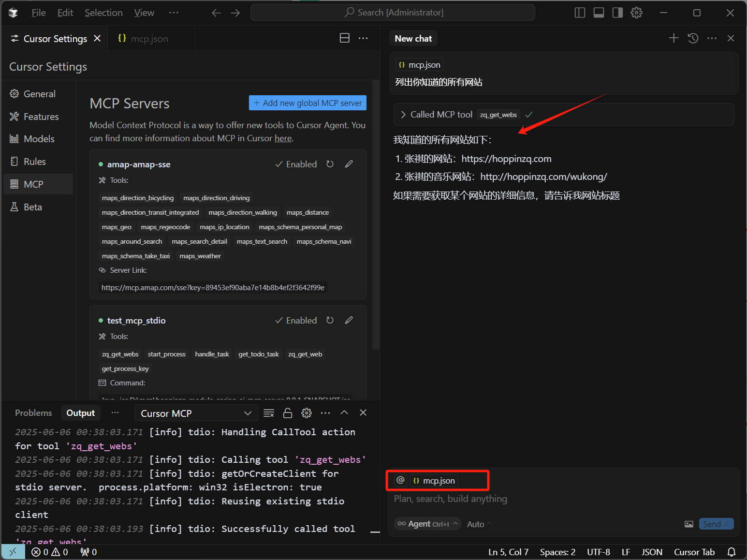
Task: Refresh the amap-amap-sse server
Action: click(330, 164)
